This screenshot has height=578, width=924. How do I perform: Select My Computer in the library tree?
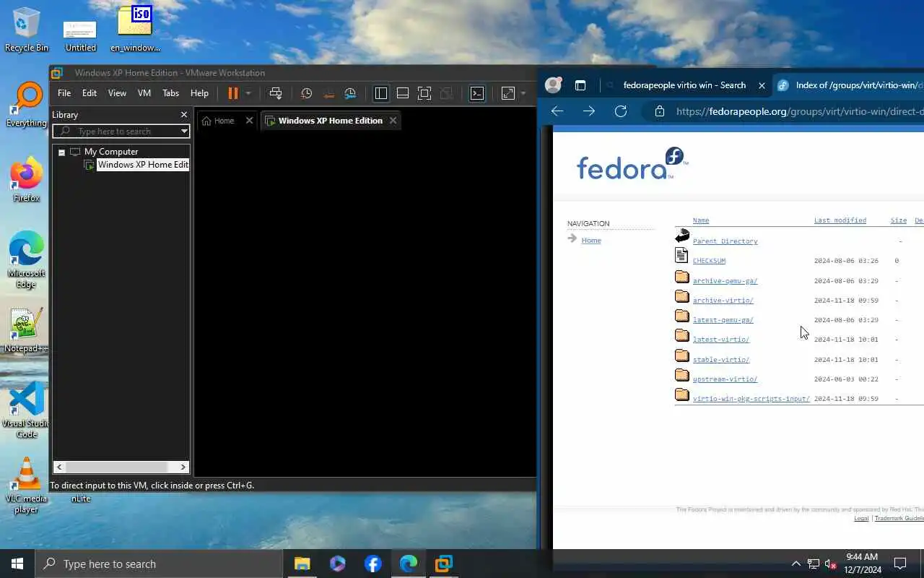pyautogui.click(x=110, y=152)
